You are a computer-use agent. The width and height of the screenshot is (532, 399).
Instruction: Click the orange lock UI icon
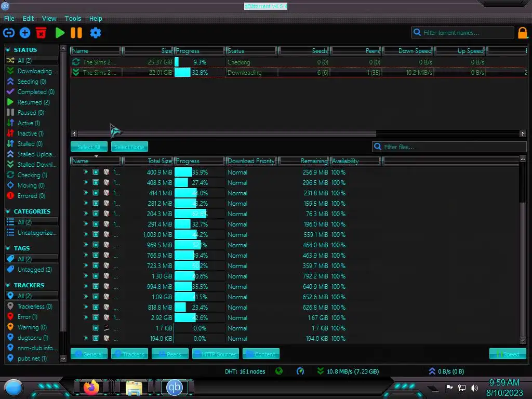pyautogui.click(x=523, y=33)
